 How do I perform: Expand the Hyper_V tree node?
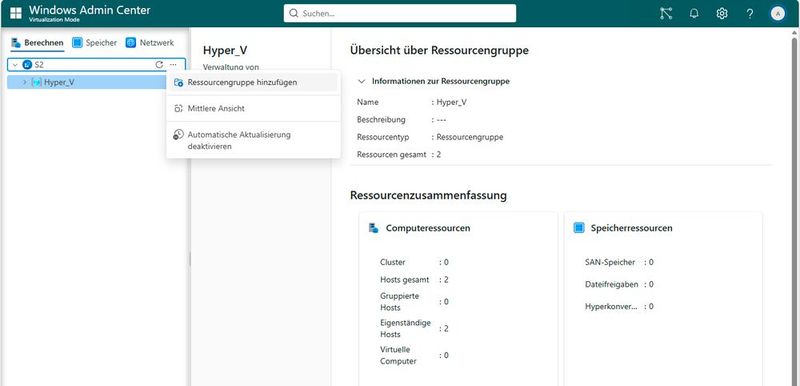tap(24, 82)
